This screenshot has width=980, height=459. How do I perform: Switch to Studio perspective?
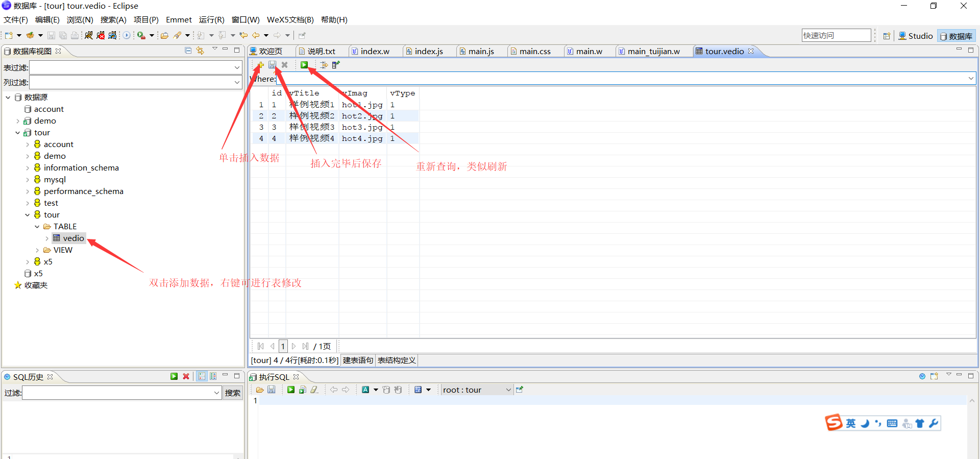coord(916,36)
